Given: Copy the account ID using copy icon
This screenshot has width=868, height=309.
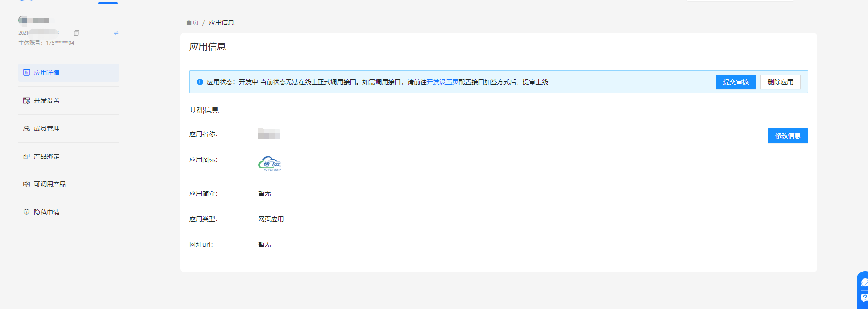Looking at the screenshot, I should click(x=76, y=33).
